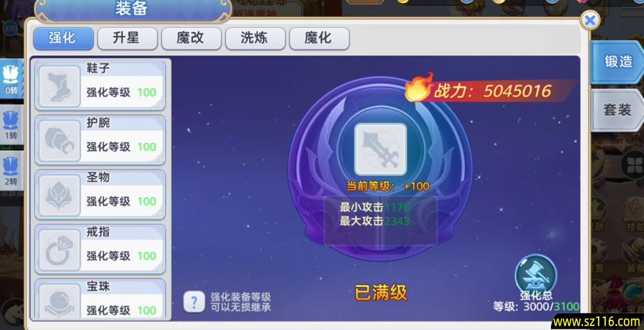Click the sword weapon slot in center

pos(380,150)
